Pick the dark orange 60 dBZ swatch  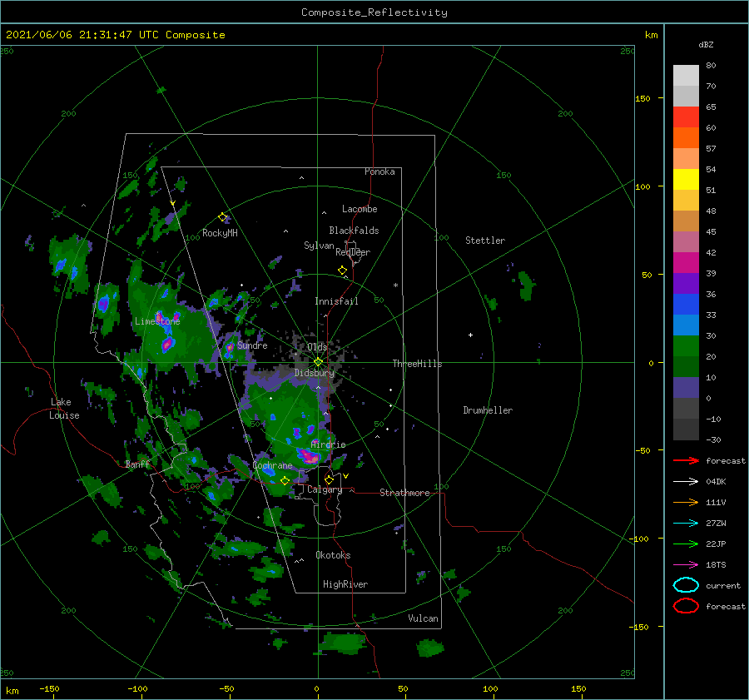click(686, 137)
